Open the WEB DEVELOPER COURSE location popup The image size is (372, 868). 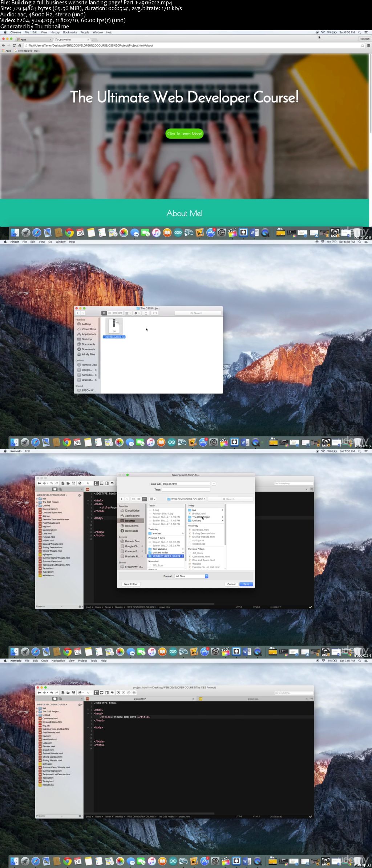186,499
